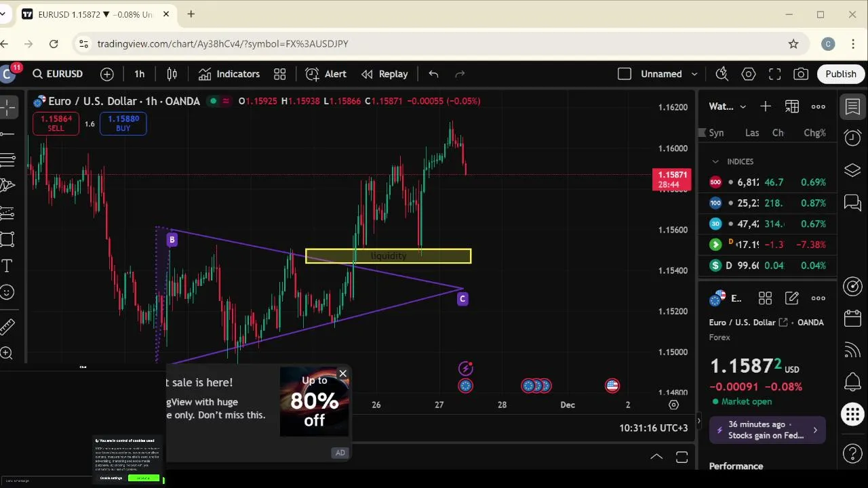
Task: Open candlestick chart style selector
Action: 172,74
